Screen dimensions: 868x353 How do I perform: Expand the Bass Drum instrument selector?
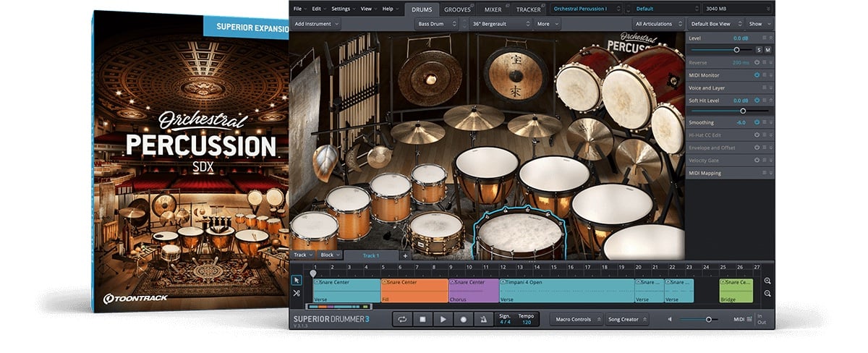pos(438,24)
